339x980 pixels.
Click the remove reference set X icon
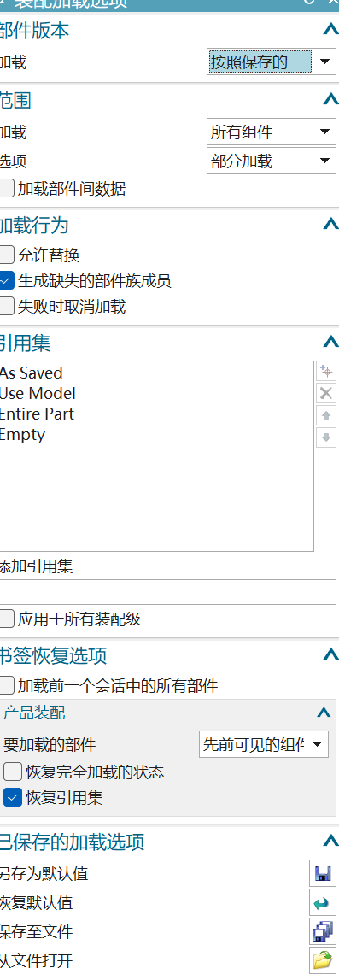[326, 393]
